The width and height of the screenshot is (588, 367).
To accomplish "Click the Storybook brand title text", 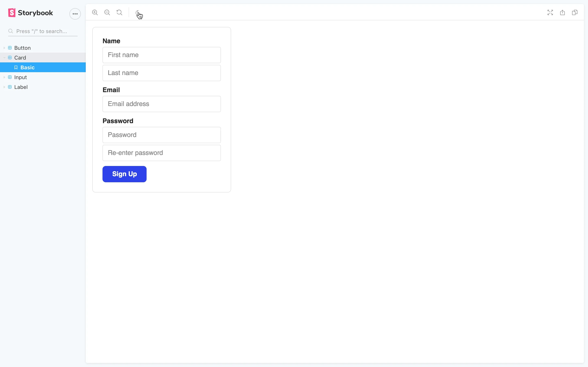I will [x=36, y=13].
